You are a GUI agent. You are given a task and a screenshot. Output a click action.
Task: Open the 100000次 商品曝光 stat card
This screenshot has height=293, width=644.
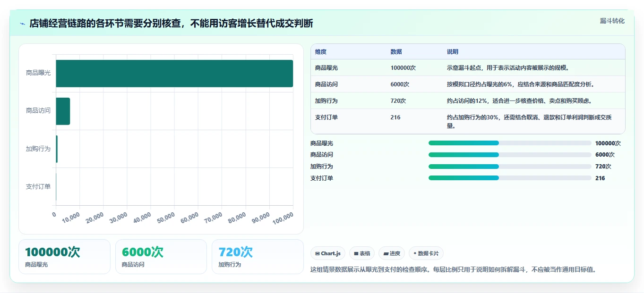point(64,257)
